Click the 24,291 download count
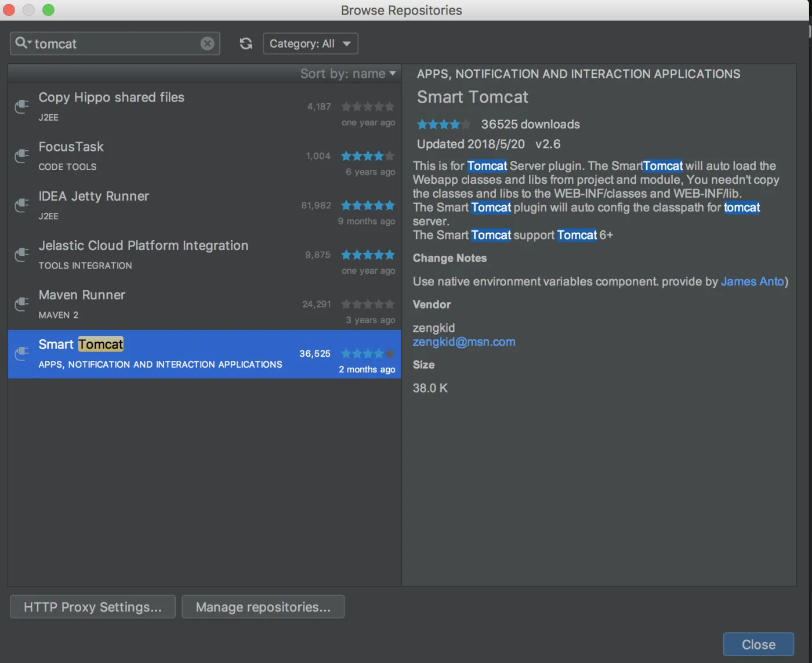 coord(317,304)
